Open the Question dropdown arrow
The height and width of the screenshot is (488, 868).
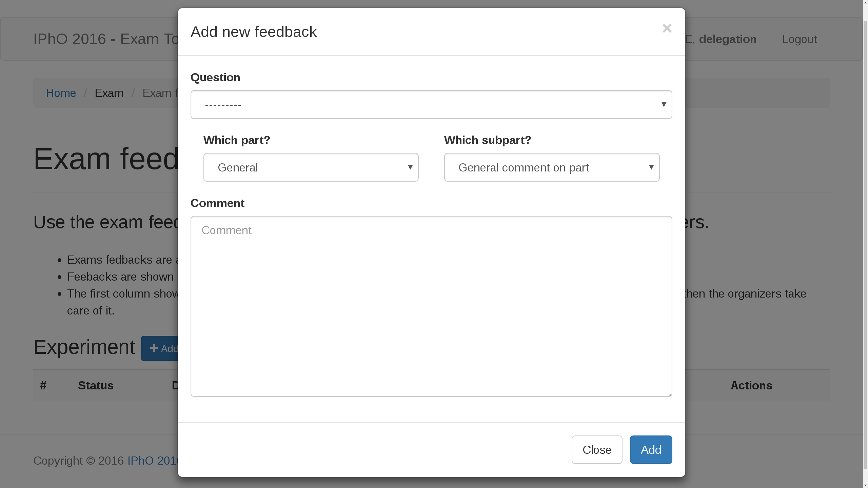coord(664,104)
